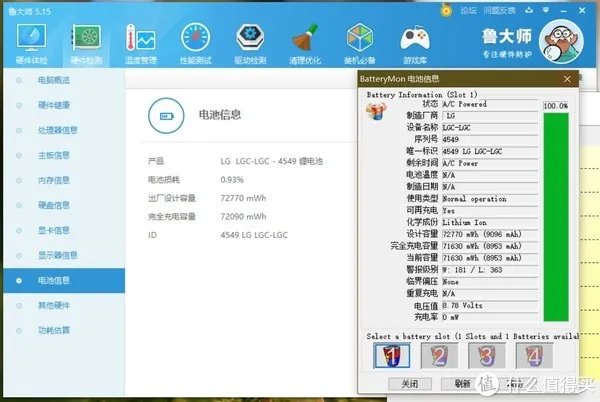Click the 化学成份 field showing Lithium Ion
This screenshot has height=402, width=600.
(x=490, y=222)
